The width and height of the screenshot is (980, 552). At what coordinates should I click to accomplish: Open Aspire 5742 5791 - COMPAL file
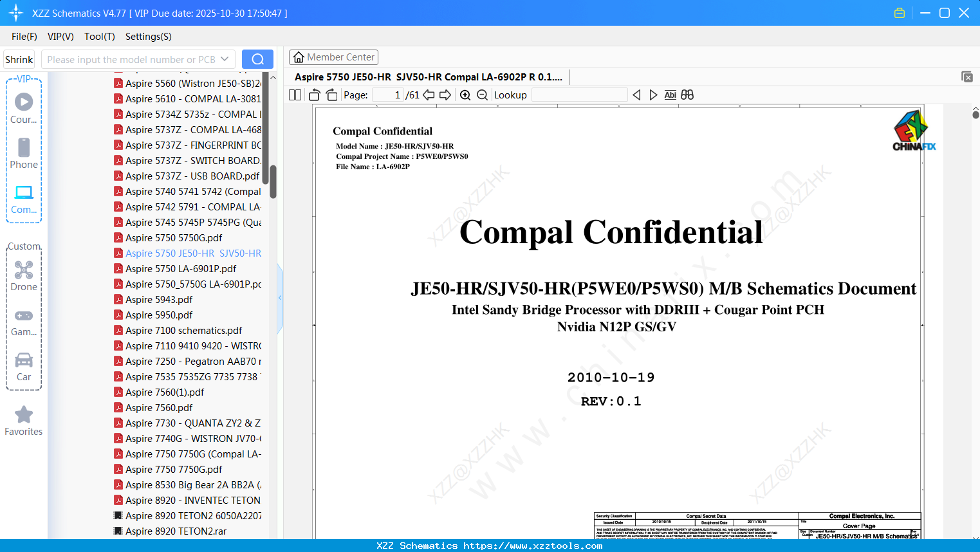188,207
